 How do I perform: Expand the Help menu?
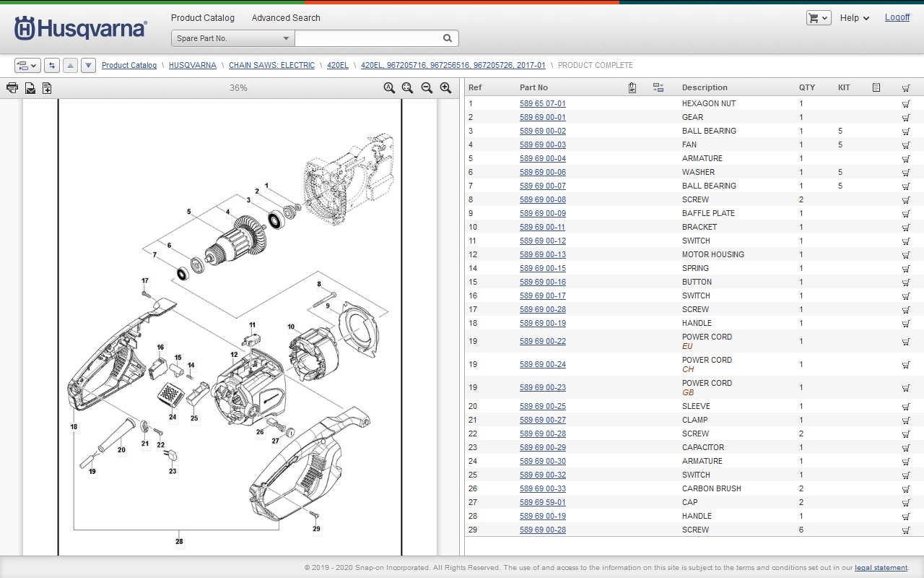click(854, 18)
